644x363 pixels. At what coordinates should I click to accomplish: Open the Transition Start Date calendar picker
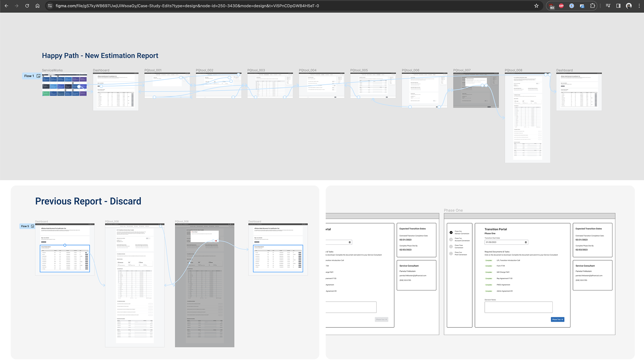point(526,242)
